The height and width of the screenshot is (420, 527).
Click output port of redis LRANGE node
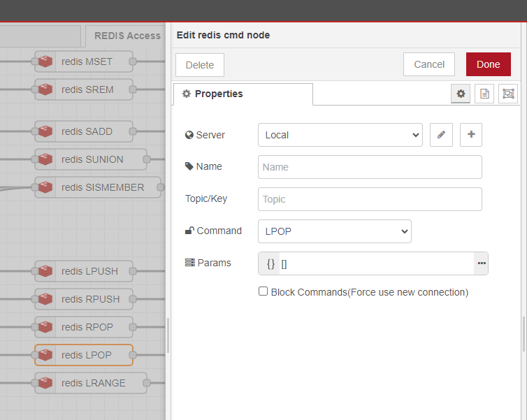(147, 383)
